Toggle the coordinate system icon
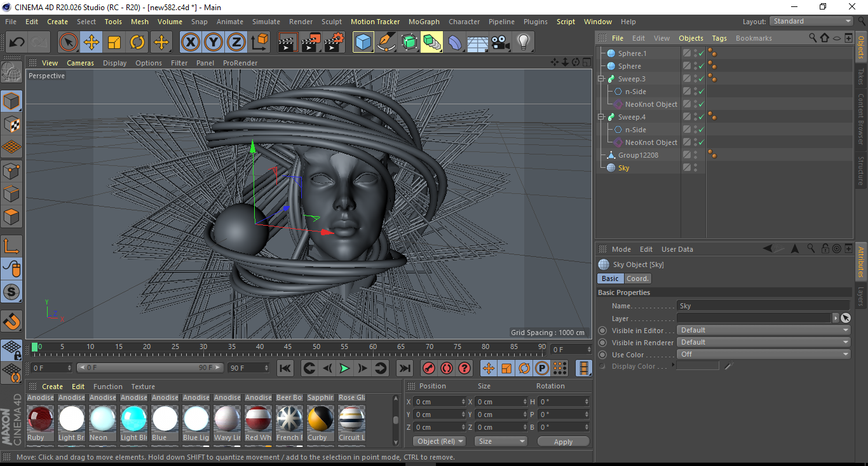Viewport: 868px width, 466px height. click(x=260, y=43)
